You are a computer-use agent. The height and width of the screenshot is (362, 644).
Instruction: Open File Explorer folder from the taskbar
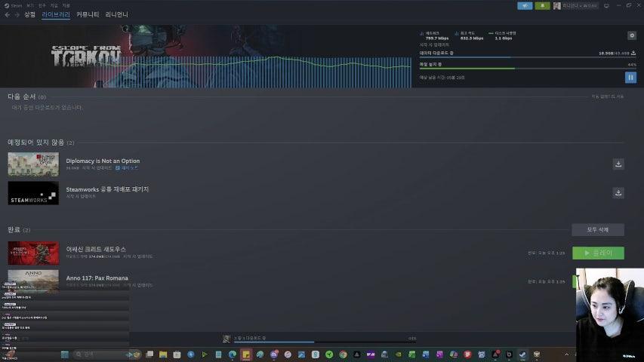pos(163,354)
